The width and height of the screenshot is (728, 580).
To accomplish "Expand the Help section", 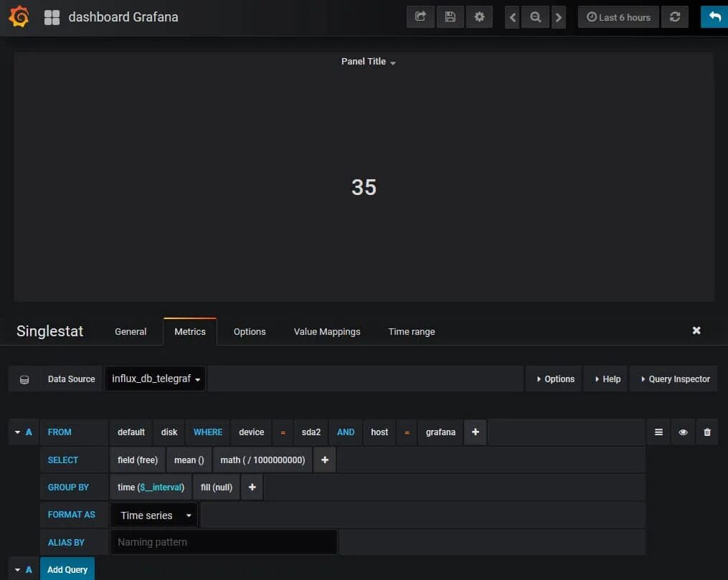I will [x=607, y=379].
